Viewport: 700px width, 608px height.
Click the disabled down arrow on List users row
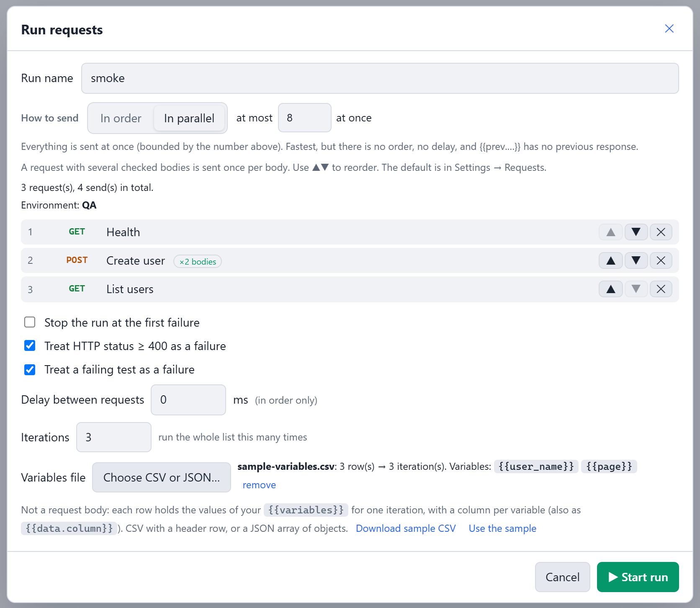pyautogui.click(x=636, y=289)
